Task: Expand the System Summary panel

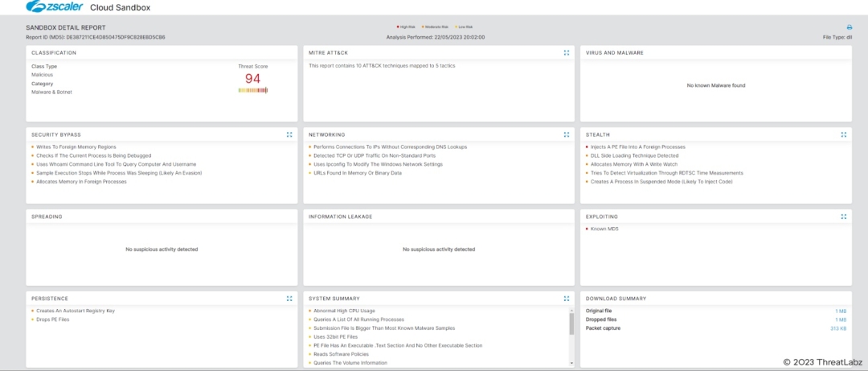Action: (567, 299)
